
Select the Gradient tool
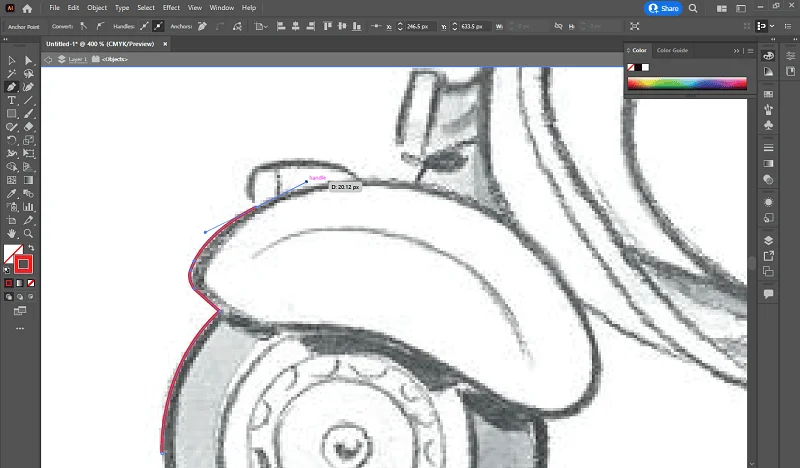click(x=29, y=180)
